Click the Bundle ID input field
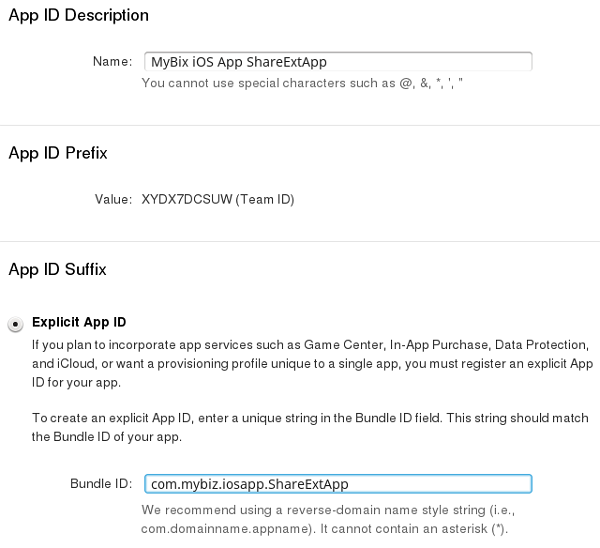 click(337, 484)
